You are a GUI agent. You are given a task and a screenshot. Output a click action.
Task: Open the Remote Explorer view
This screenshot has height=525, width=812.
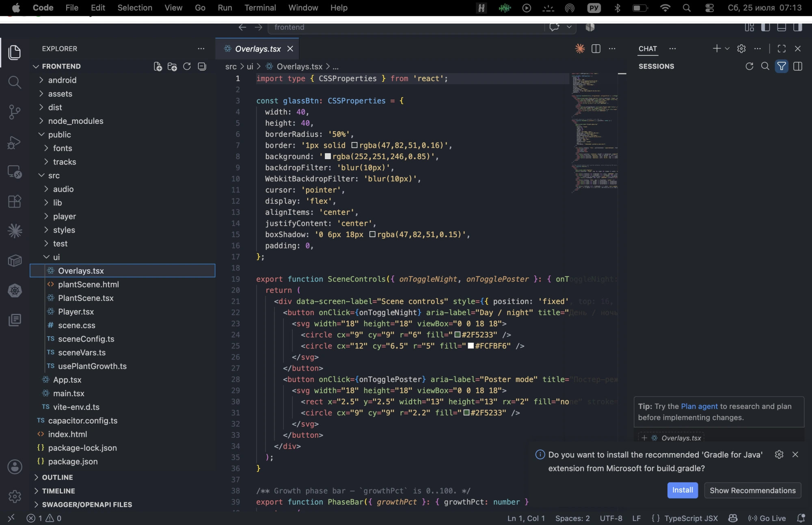15,171
